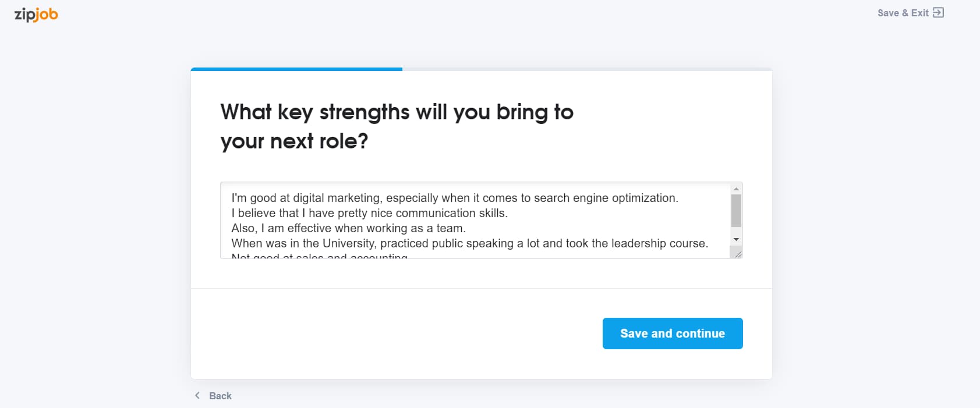Click the Save and continue button
Image resolution: width=980 pixels, height=408 pixels.
(x=673, y=334)
